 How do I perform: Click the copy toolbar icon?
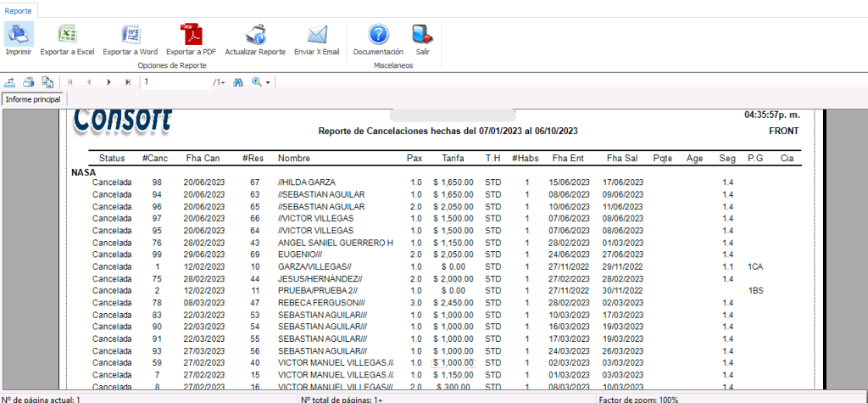[x=47, y=82]
